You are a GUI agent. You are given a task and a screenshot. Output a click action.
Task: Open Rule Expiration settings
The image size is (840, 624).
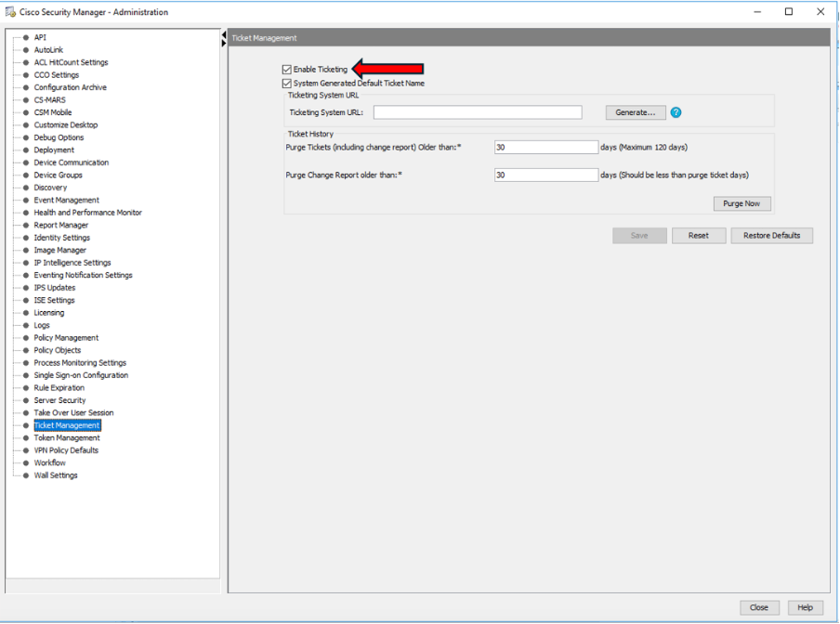59,388
